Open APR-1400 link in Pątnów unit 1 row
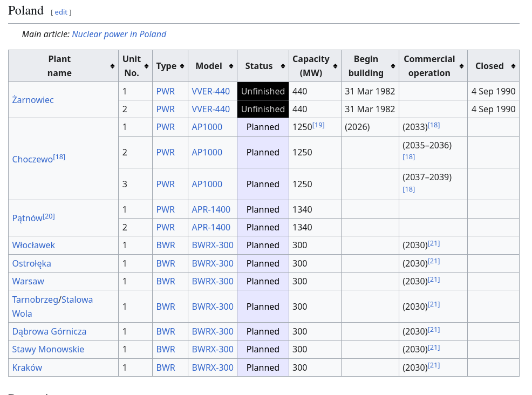The image size is (532, 395). [x=211, y=210]
